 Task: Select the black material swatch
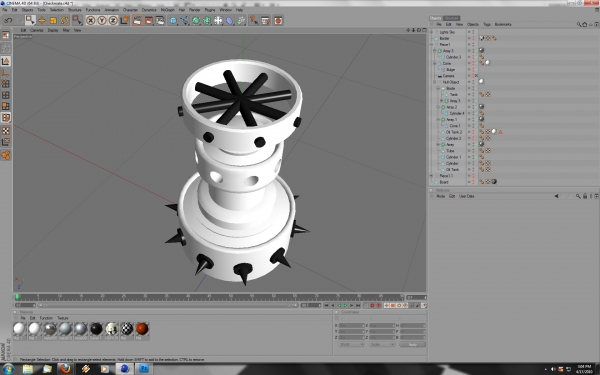pos(96,329)
